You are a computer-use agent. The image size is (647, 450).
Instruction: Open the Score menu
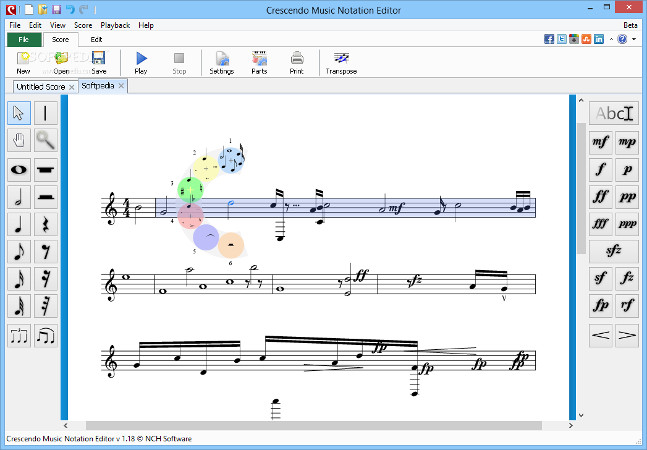point(83,25)
